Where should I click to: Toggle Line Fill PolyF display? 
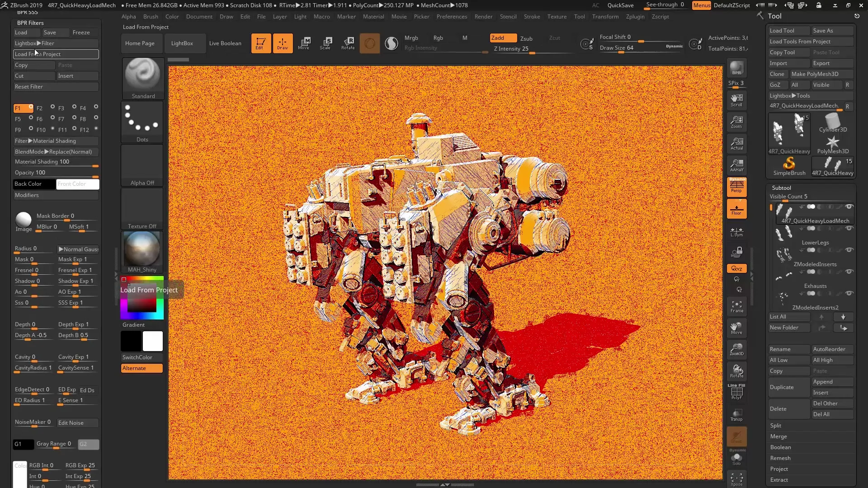coord(736,392)
